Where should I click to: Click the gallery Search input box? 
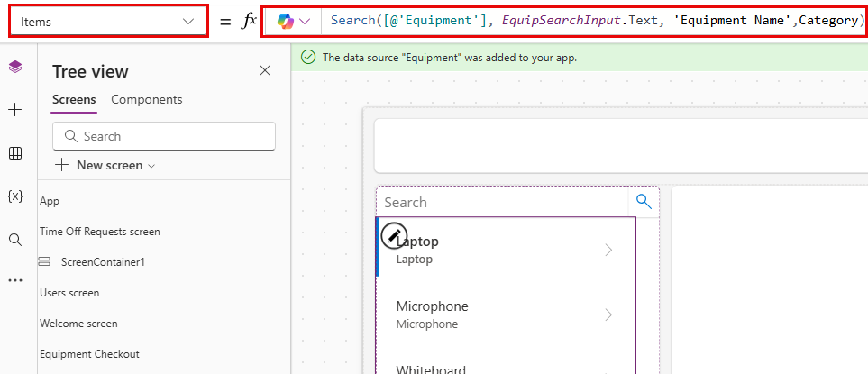[x=503, y=202]
